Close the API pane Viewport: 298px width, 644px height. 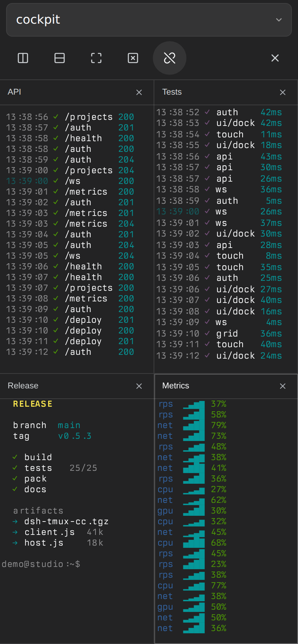click(139, 92)
